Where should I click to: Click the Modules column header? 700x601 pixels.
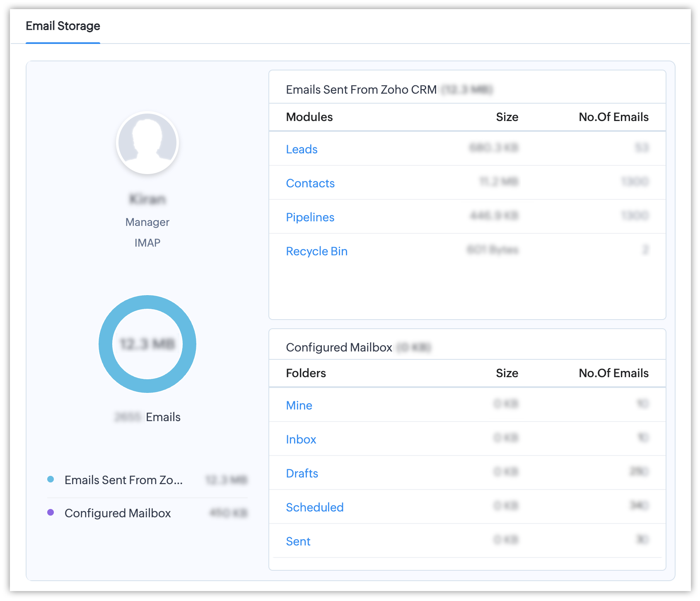point(309,117)
